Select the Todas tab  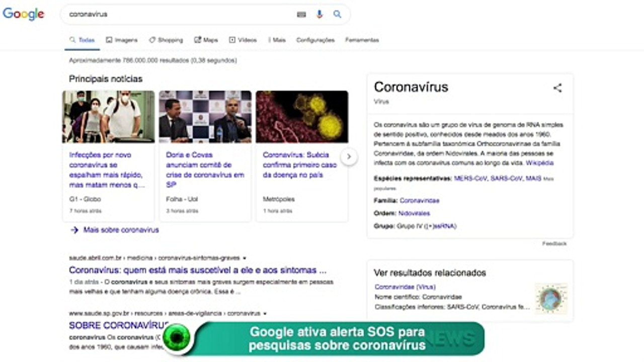pos(82,40)
